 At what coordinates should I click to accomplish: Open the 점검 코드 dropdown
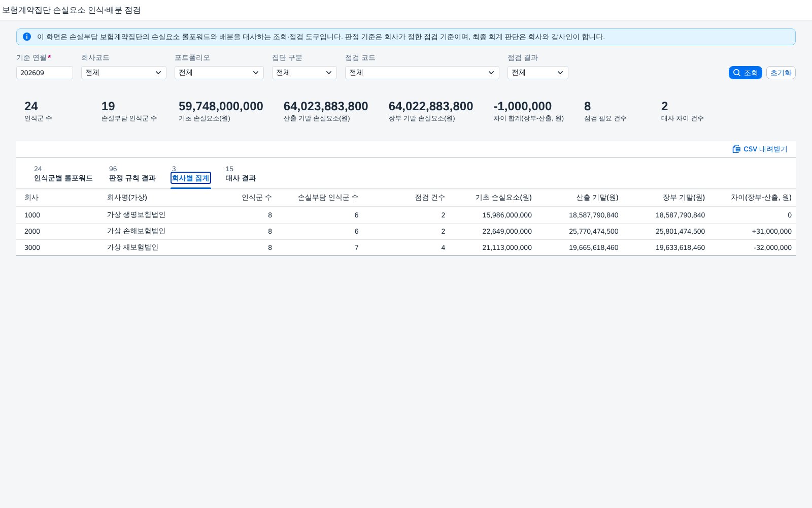pos(422,73)
